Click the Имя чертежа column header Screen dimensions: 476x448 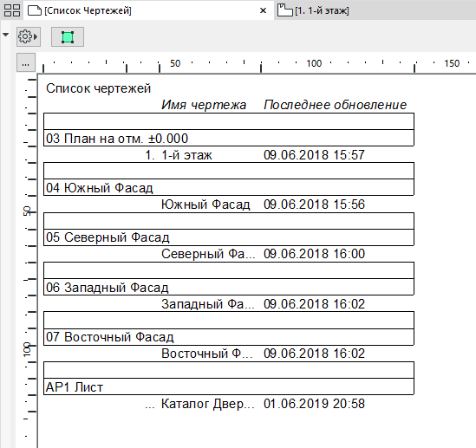[204, 105]
